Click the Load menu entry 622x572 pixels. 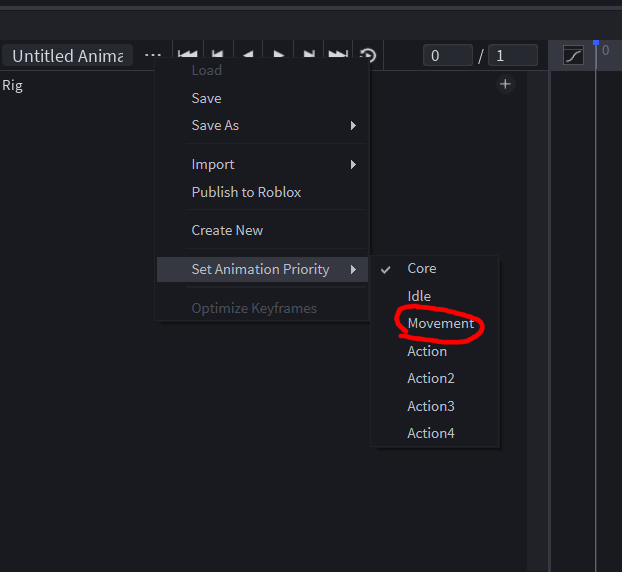(x=262, y=71)
